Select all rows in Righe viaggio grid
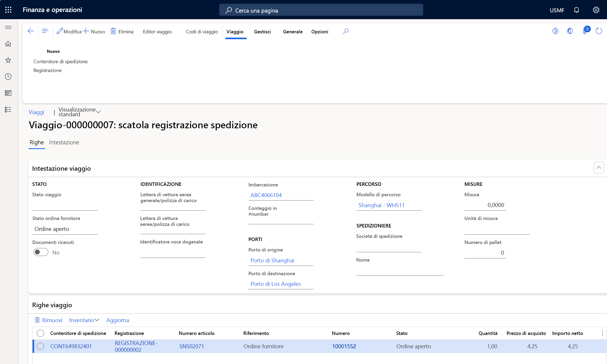 tap(41, 333)
